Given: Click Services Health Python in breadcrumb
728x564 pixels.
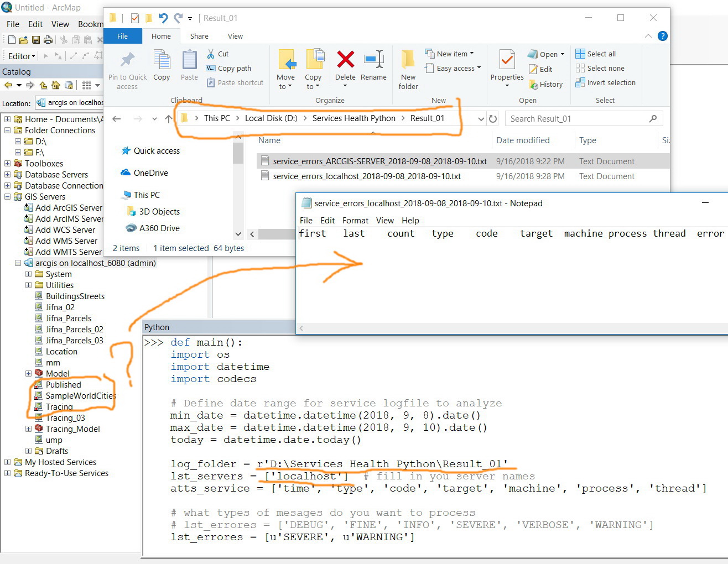Looking at the screenshot, I should [354, 118].
